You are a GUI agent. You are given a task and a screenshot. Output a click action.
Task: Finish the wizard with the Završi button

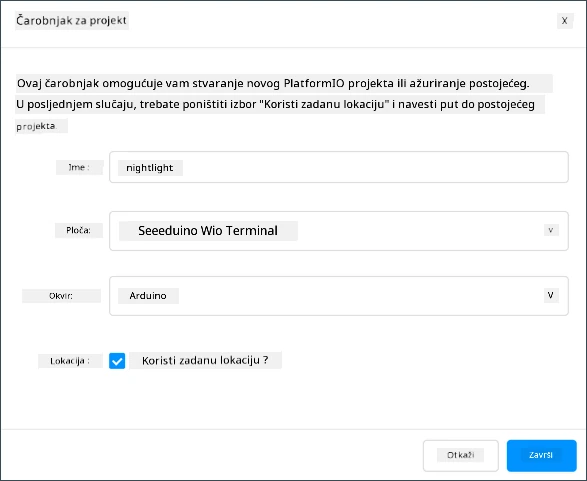(541, 456)
